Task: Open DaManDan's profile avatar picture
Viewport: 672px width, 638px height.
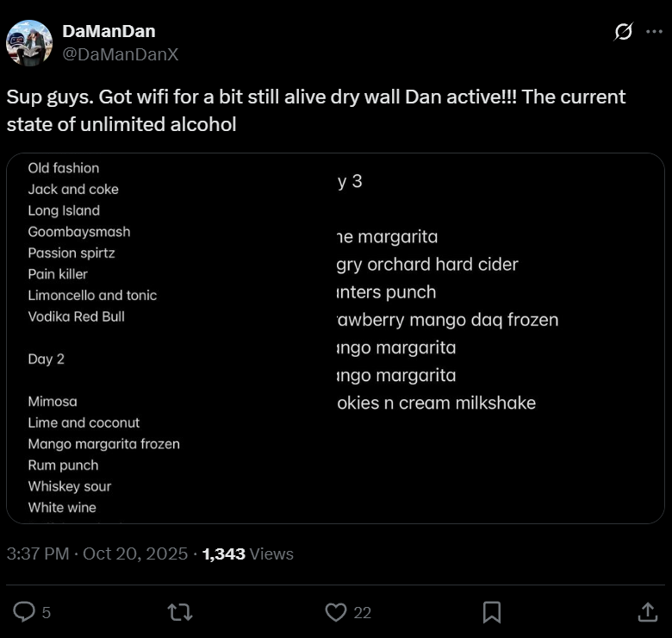Action: (29, 43)
